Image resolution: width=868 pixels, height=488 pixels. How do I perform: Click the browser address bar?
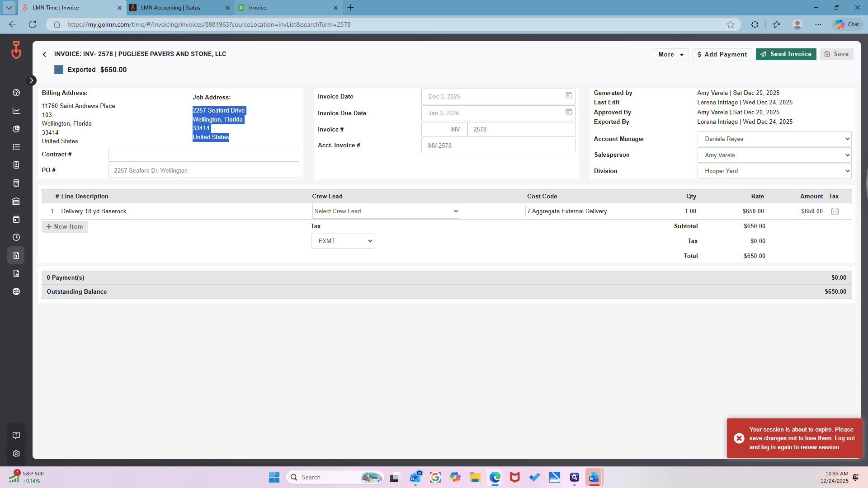coord(393,24)
